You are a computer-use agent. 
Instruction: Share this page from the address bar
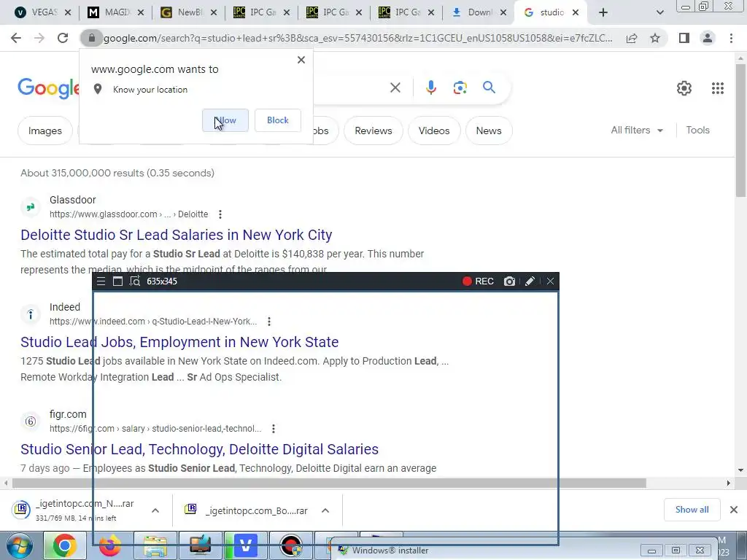[632, 38]
